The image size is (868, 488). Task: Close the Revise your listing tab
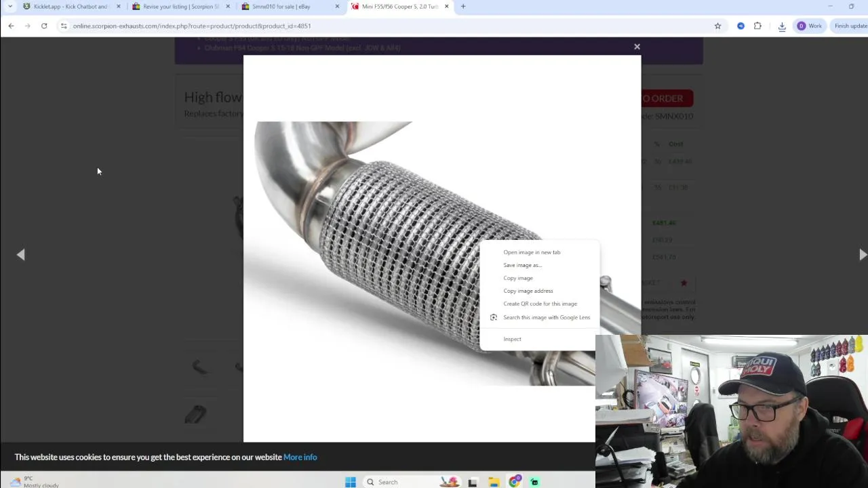pyautogui.click(x=228, y=7)
